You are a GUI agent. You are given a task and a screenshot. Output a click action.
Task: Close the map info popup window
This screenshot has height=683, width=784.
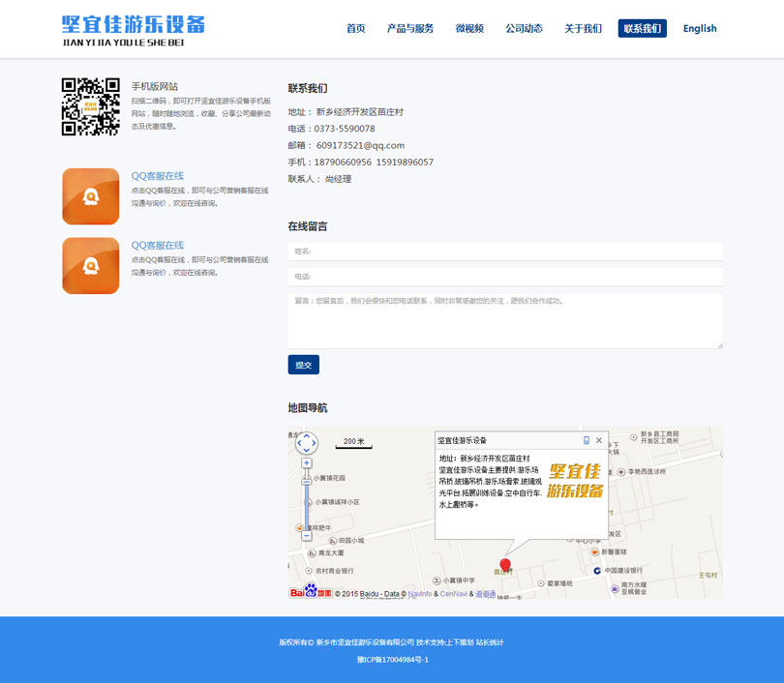pos(599,440)
